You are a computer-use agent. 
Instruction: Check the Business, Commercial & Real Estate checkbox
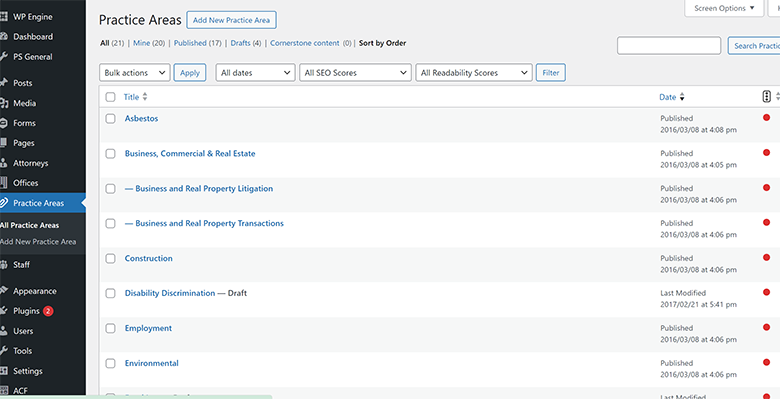coord(110,154)
